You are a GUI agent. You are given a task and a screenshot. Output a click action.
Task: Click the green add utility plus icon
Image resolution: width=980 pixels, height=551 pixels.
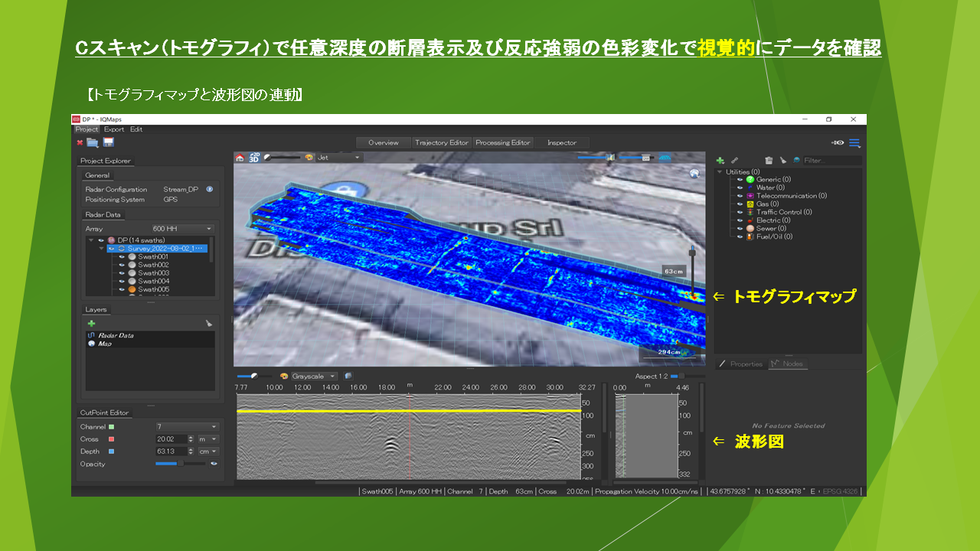pos(720,161)
